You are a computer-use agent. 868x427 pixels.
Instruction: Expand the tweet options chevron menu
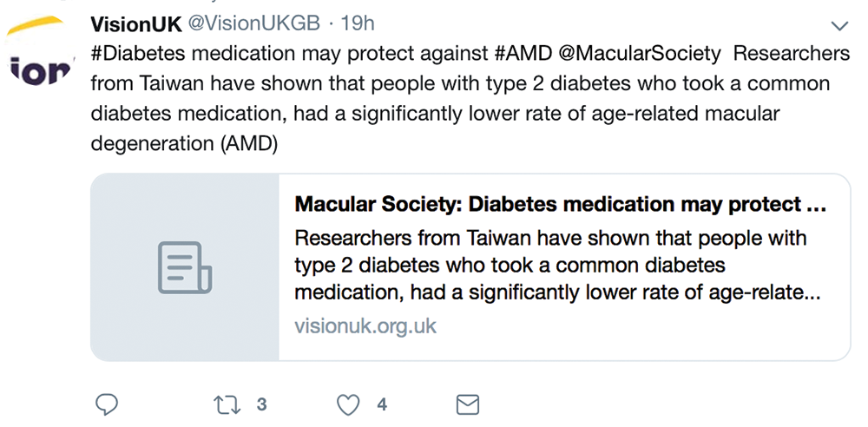(839, 24)
